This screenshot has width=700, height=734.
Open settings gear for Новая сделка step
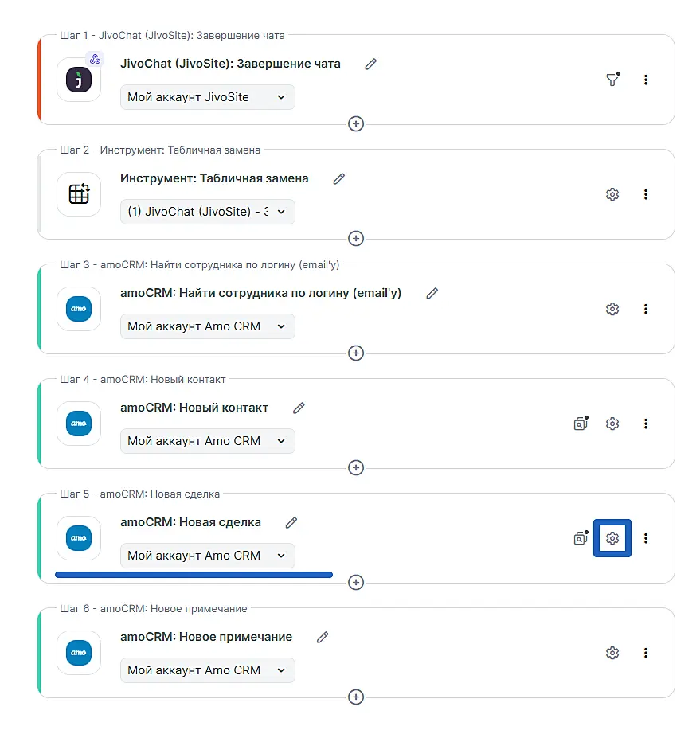[612, 538]
